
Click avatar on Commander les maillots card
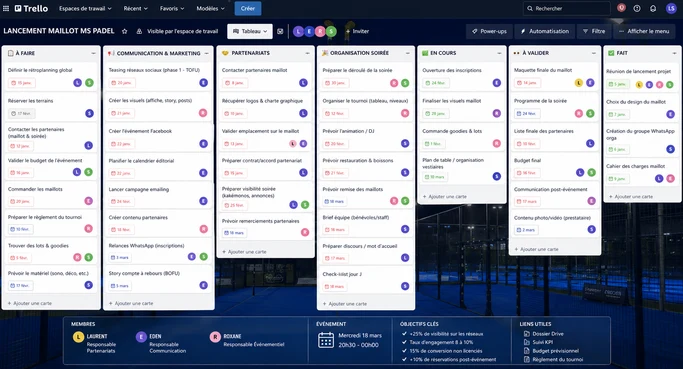[88, 201]
